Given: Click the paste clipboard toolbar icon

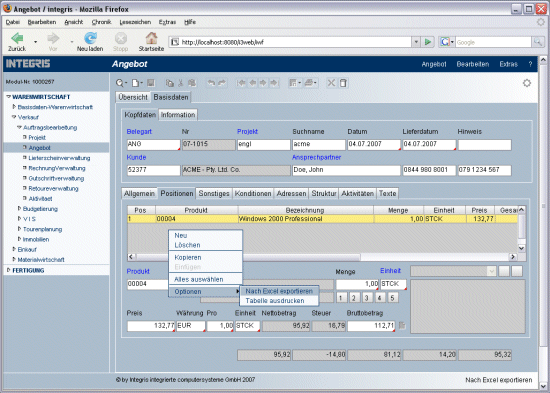Looking at the screenshot, I should [192, 83].
